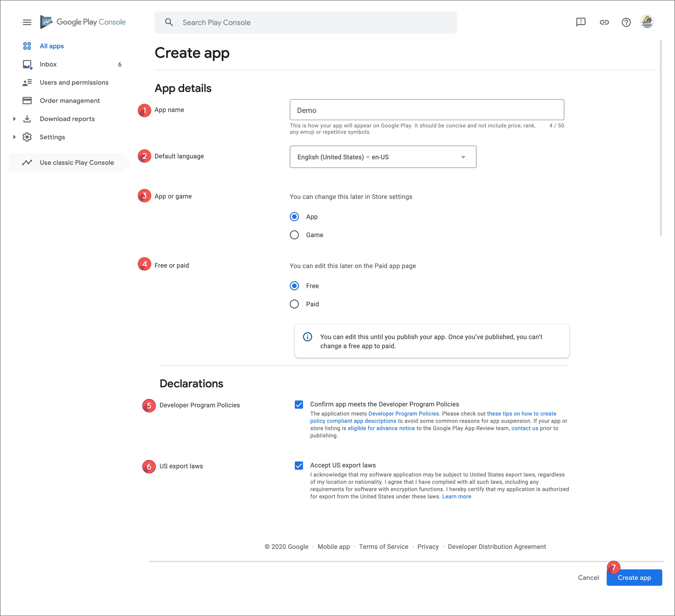Open Users and permissions

pos(74,82)
